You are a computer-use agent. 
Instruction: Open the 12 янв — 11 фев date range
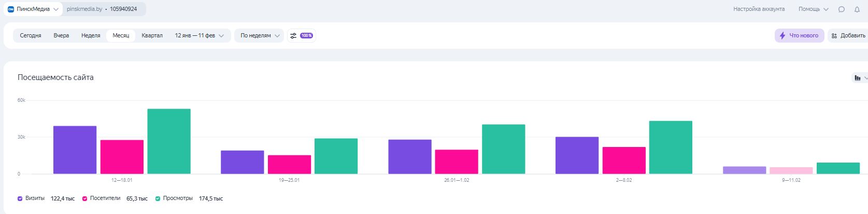pos(199,36)
